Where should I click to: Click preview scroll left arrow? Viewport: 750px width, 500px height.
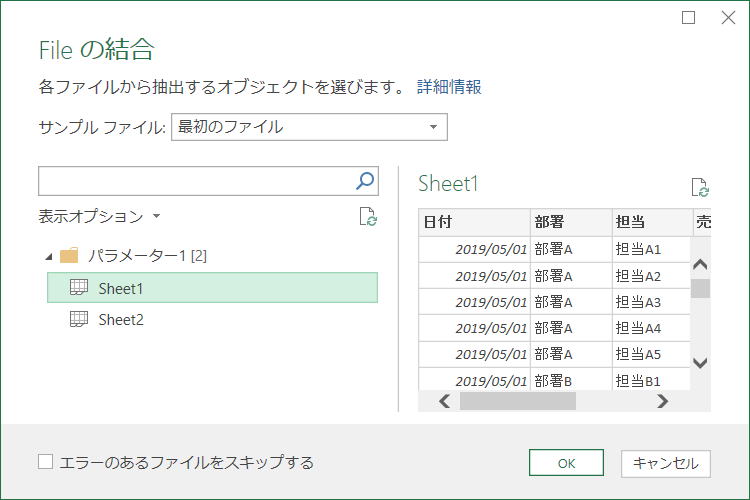point(444,401)
